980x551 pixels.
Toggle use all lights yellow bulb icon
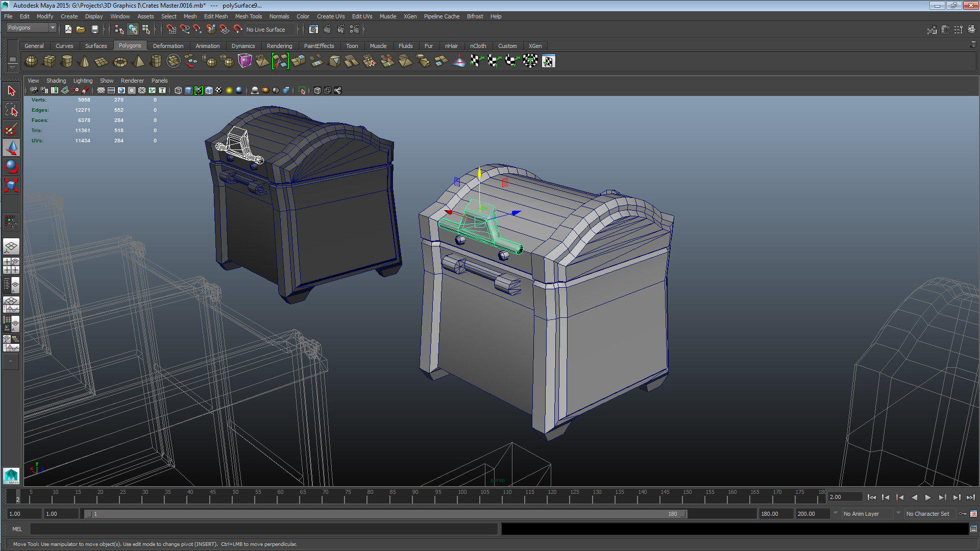click(x=229, y=90)
